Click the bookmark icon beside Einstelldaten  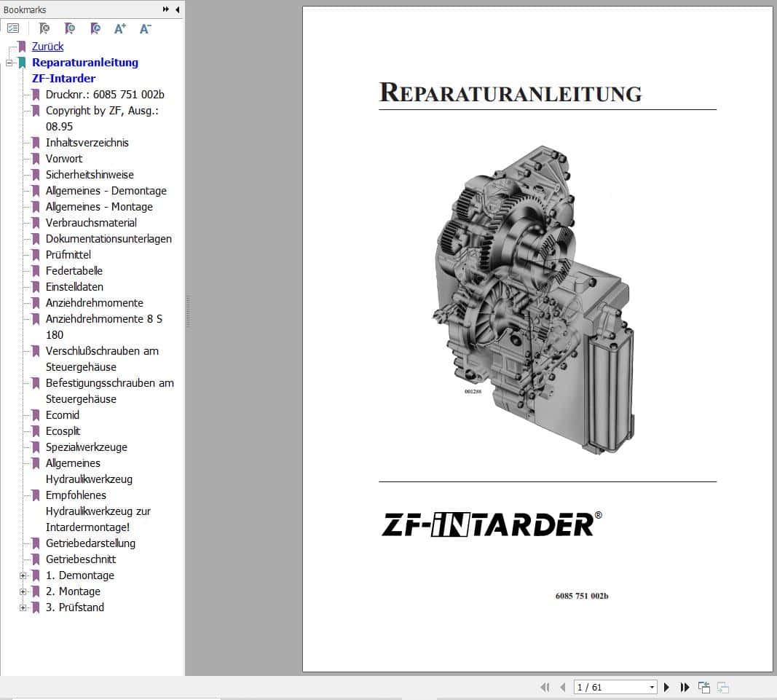coord(36,287)
